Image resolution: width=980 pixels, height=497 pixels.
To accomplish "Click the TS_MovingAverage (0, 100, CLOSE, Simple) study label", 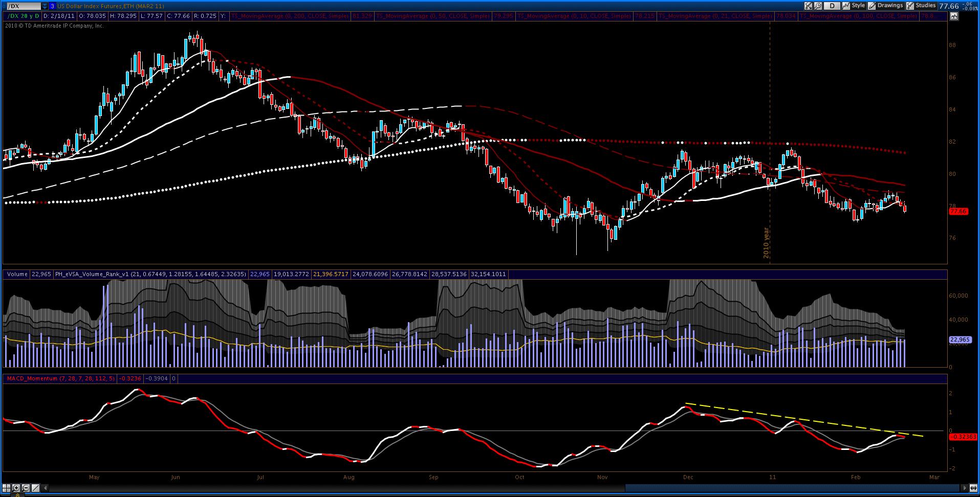I will 858,16.
